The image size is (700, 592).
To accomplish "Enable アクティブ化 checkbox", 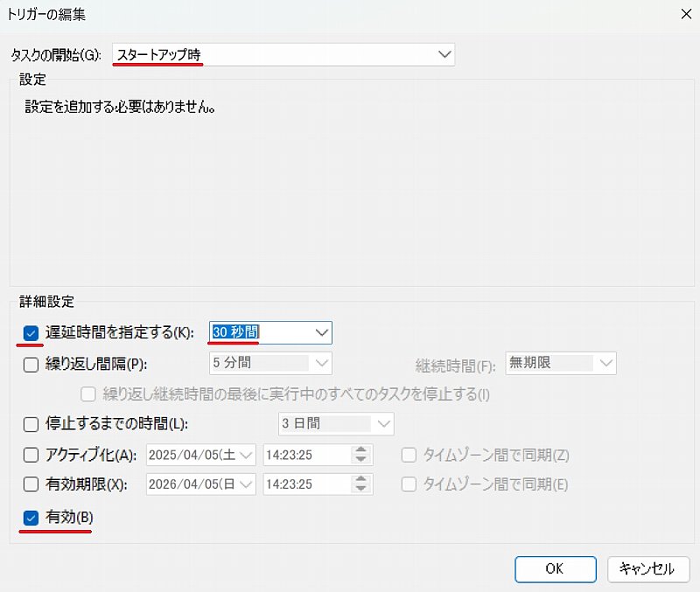I will coord(31,455).
